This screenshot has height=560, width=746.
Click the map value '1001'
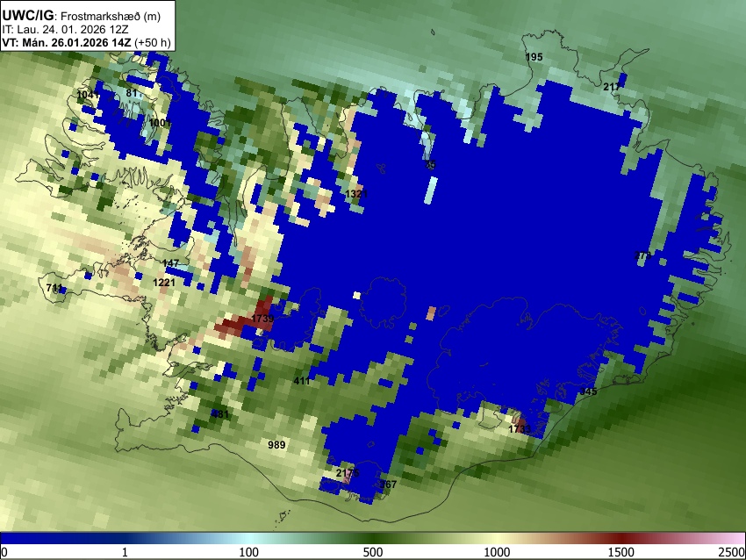[x=160, y=123]
